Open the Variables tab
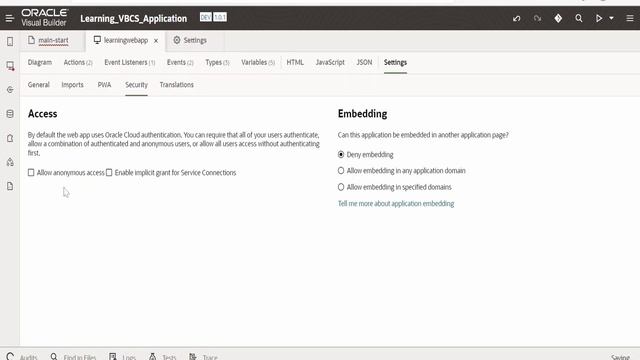Image resolution: width=640 pixels, height=360 pixels. coord(258,62)
